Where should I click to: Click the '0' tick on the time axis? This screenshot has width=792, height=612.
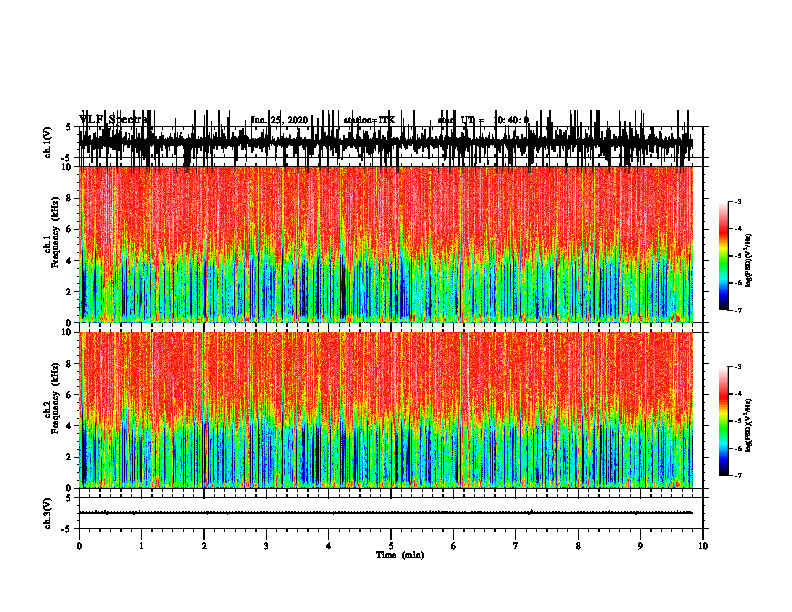click(x=79, y=546)
